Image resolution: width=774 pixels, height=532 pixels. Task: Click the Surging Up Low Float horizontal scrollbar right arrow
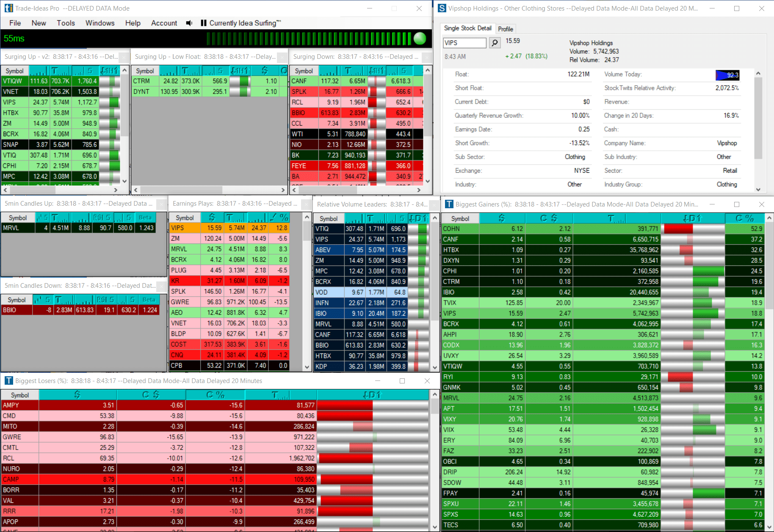(x=283, y=190)
